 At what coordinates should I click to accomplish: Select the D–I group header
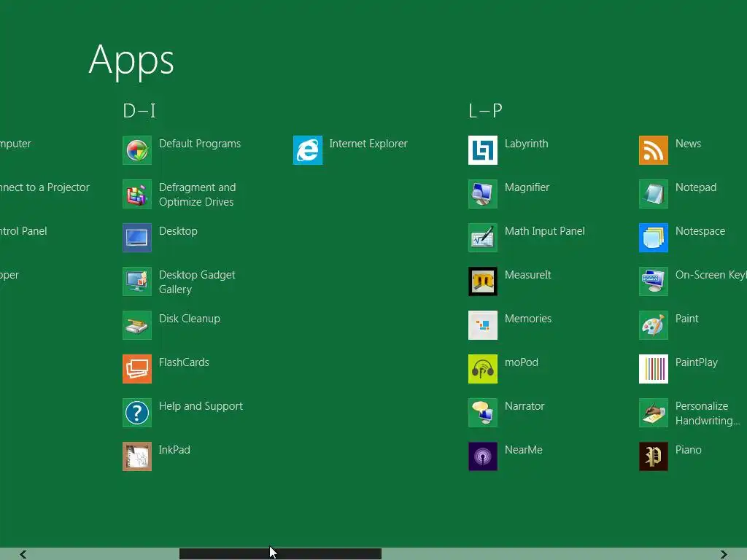coord(139,111)
